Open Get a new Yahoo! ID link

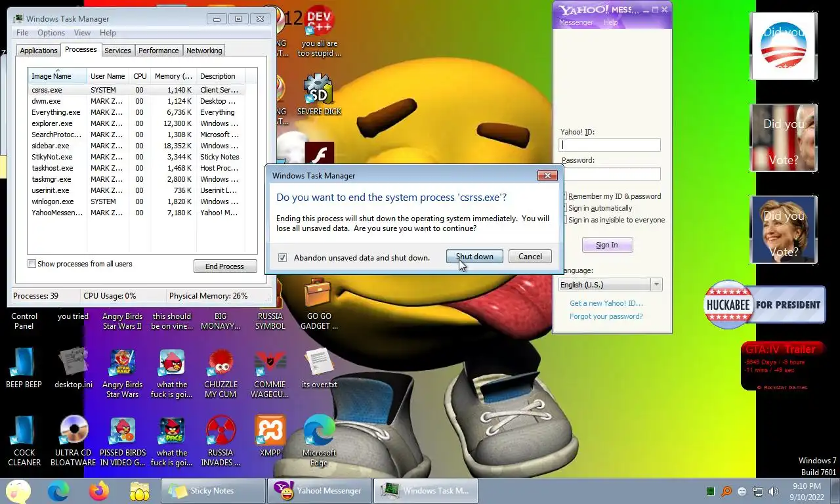[x=606, y=303]
